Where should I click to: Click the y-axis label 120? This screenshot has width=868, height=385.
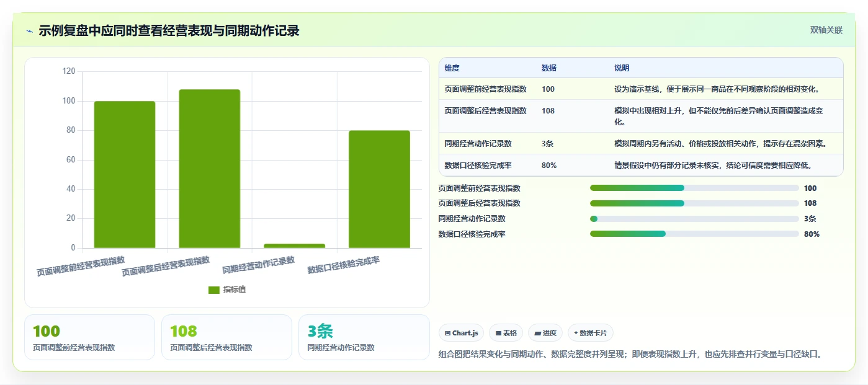point(69,71)
